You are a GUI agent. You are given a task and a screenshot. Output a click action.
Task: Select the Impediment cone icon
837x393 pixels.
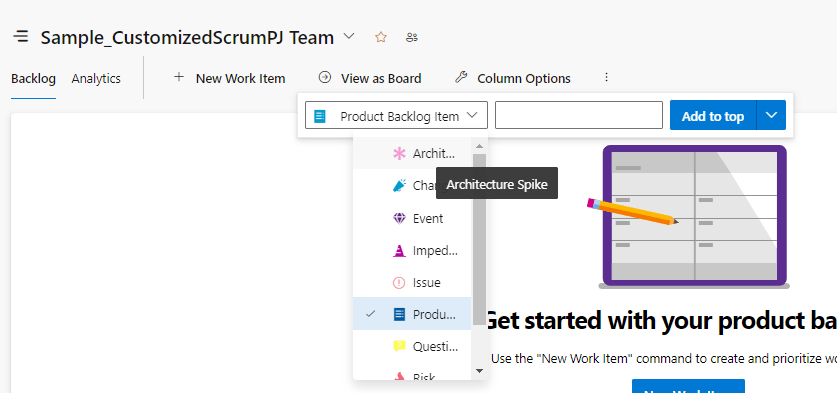399,250
